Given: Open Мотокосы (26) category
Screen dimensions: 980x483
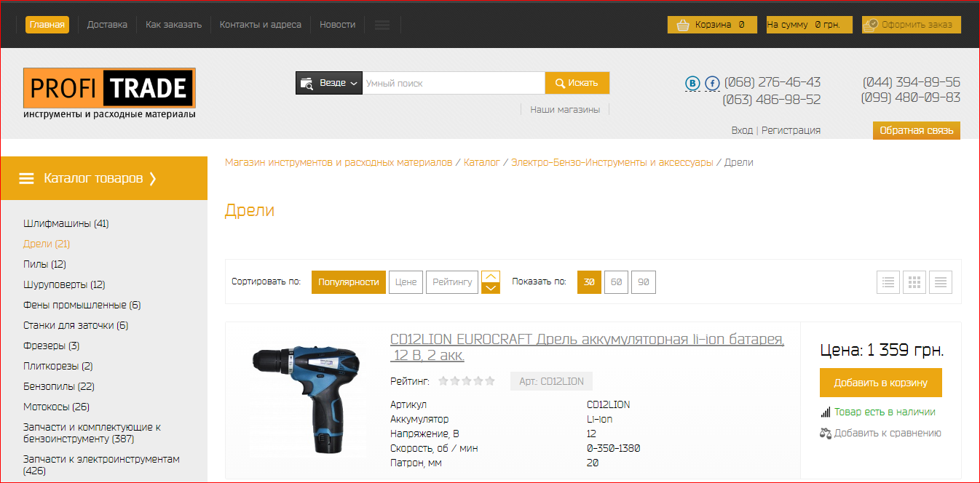Looking at the screenshot, I should click(56, 407).
